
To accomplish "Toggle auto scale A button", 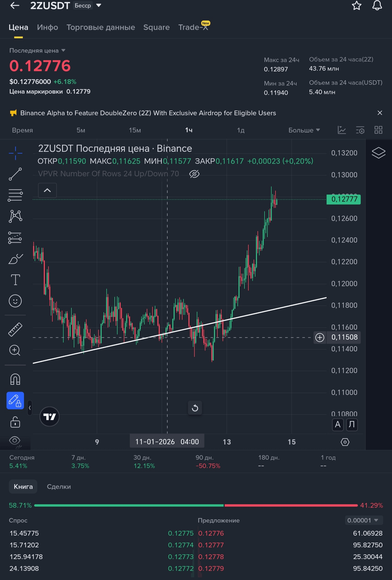I will 338,424.
